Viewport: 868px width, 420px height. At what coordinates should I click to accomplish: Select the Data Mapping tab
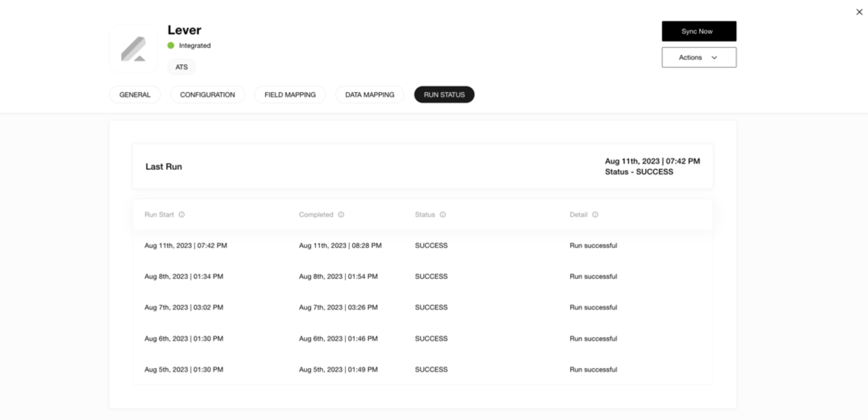click(x=370, y=95)
